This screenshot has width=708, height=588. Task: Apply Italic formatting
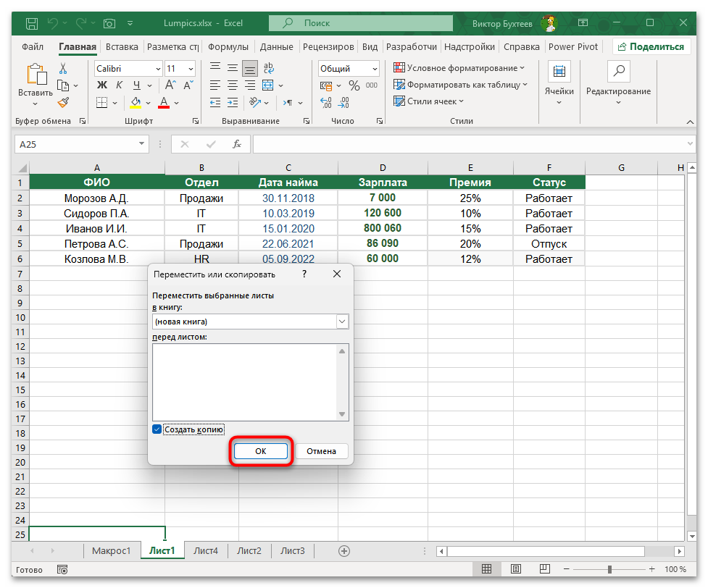[x=119, y=85]
